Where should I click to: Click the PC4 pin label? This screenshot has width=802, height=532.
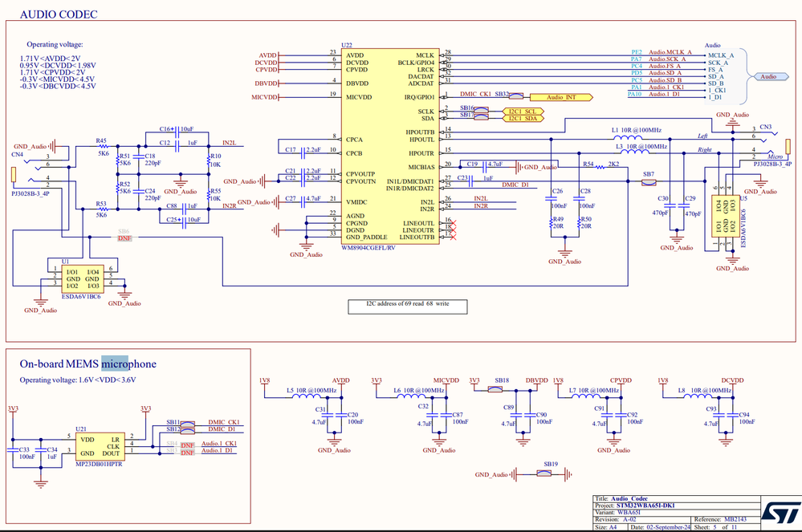click(637, 66)
